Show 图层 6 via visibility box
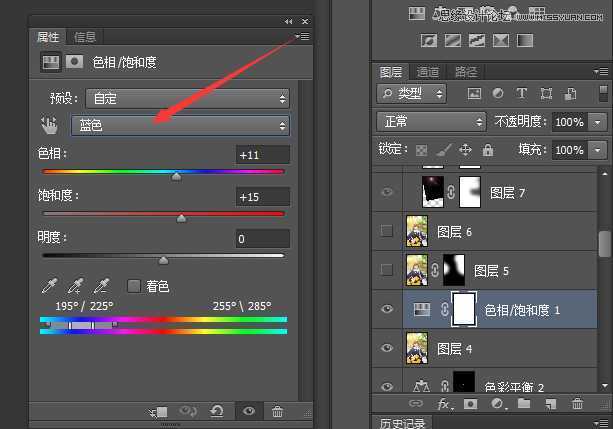The height and width of the screenshot is (429, 613). tap(387, 231)
